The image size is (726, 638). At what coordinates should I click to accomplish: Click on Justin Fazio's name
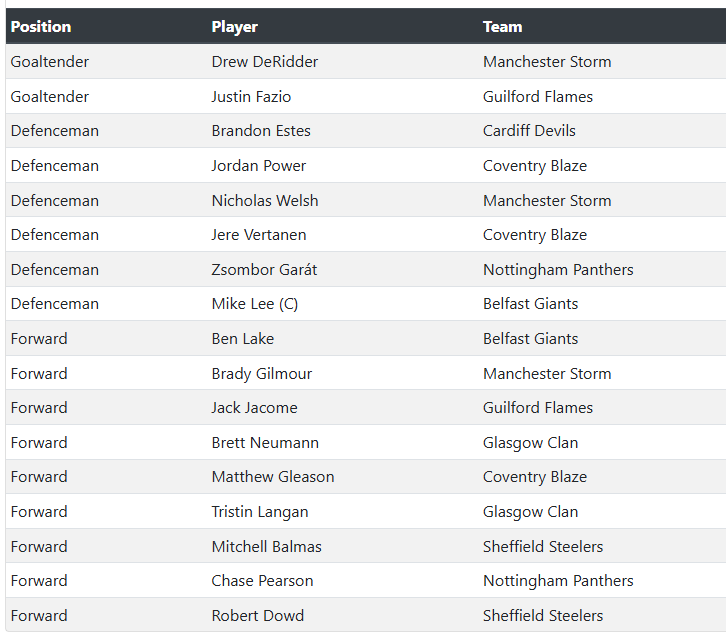point(251,97)
